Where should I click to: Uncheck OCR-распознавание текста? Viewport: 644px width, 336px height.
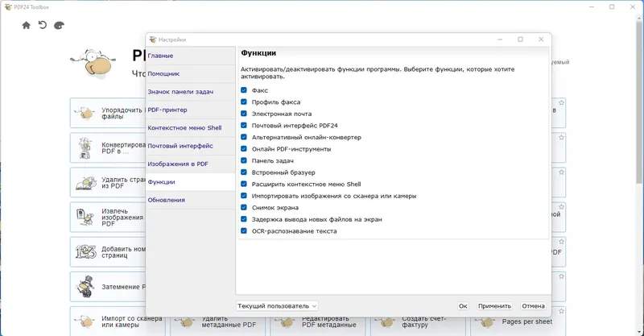pyautogui.click(x=244, y=230)
